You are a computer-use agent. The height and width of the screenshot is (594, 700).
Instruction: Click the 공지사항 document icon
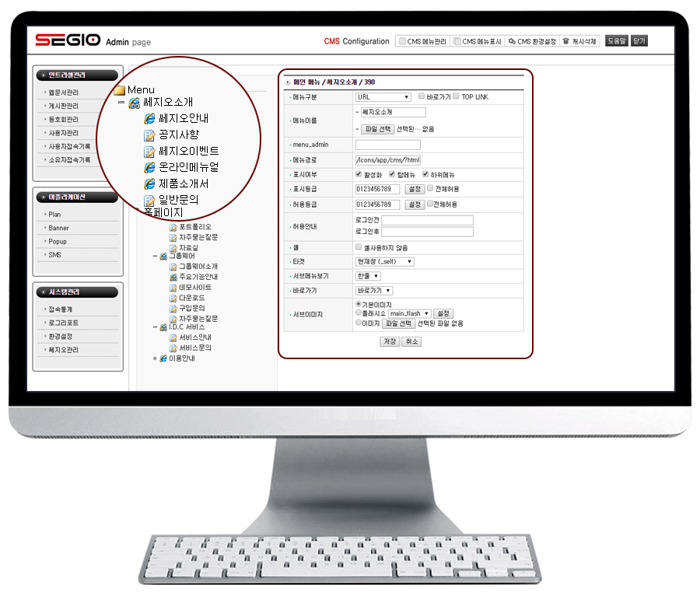click(149, 135)
